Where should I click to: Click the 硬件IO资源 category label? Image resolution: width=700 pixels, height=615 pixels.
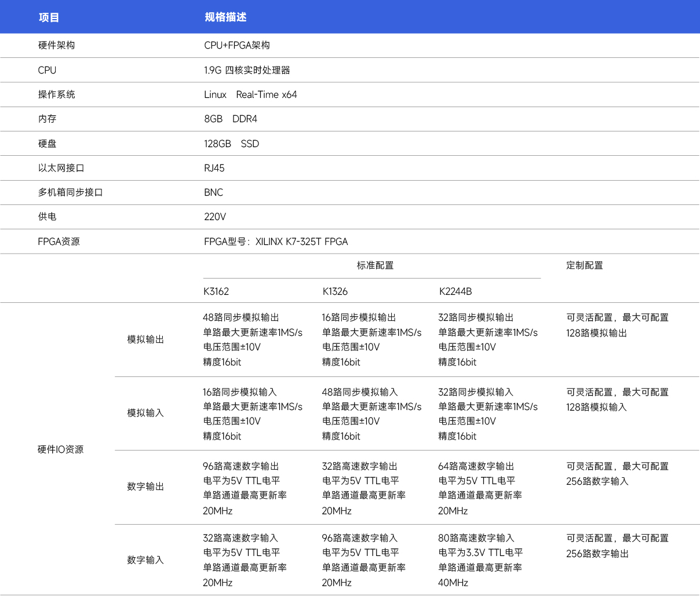coord(60,449)
